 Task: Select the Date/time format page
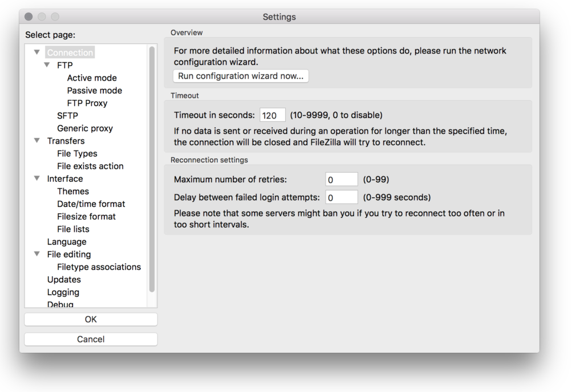point(91,203)
